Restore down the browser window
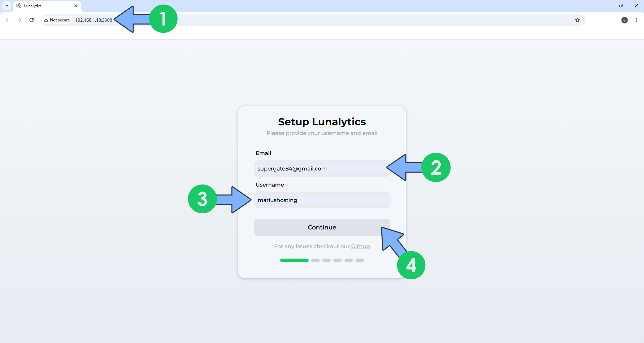 click(x=621, y=6)
